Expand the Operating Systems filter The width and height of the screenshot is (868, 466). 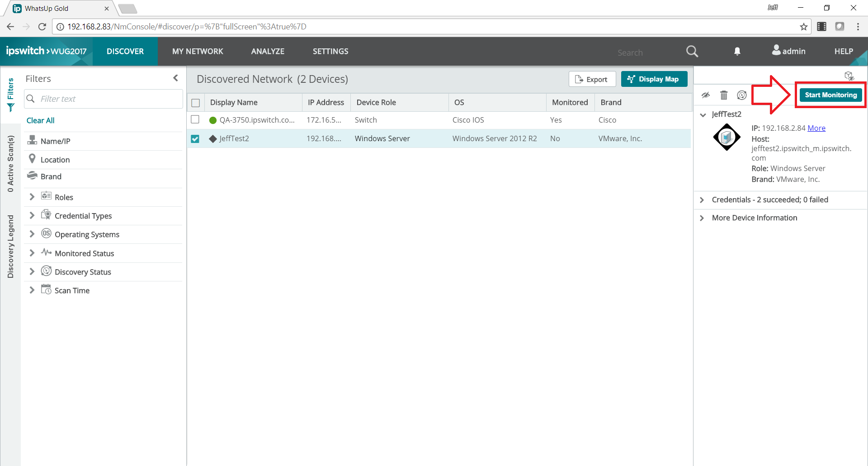[32, 234]
